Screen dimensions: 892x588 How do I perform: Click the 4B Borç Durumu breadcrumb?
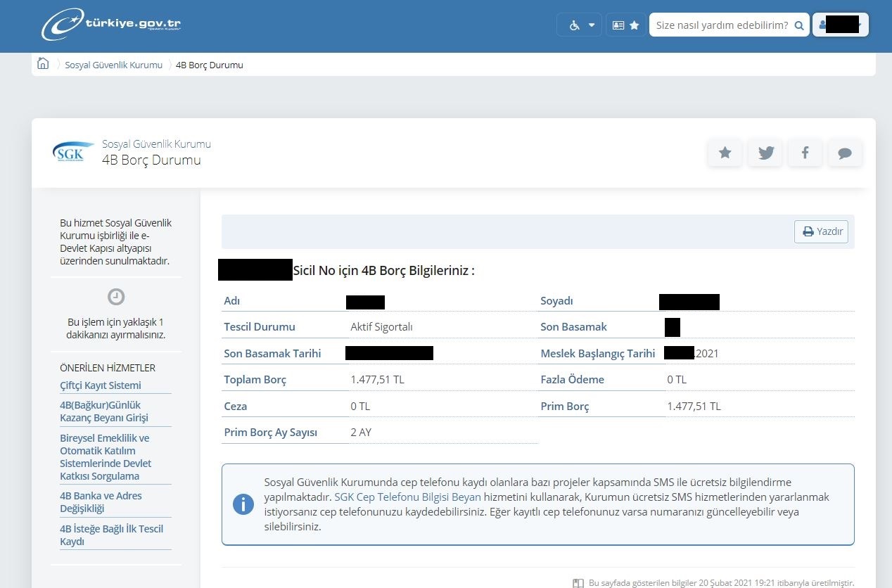click(210, 65)
